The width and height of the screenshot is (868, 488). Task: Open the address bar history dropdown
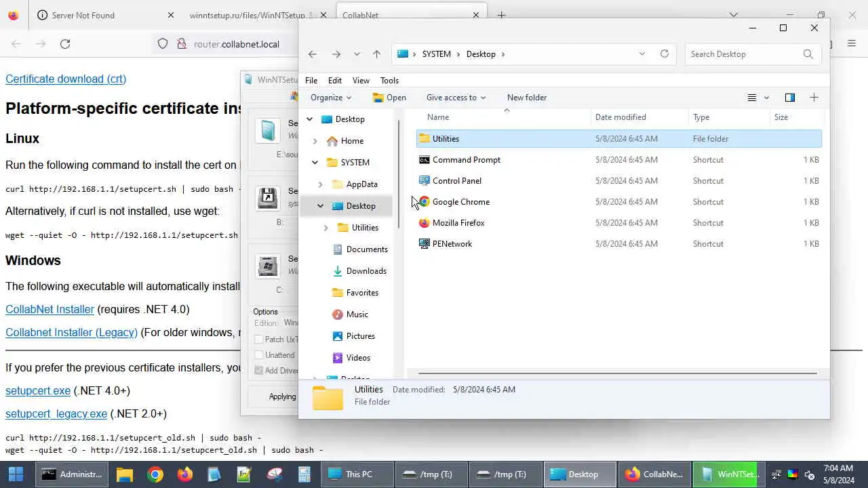pyautogui.click(x=642, y=54)
